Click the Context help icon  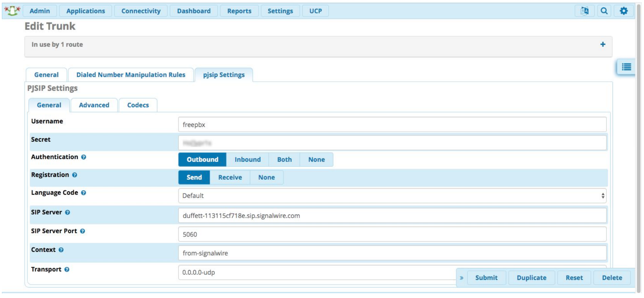pyautogui.click(x=61, y=250)
